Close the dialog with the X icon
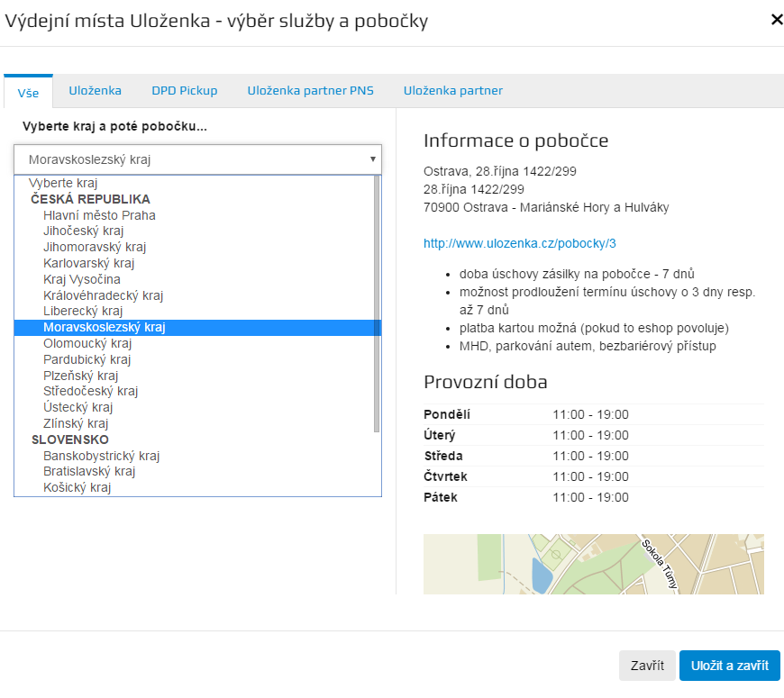 777,20
